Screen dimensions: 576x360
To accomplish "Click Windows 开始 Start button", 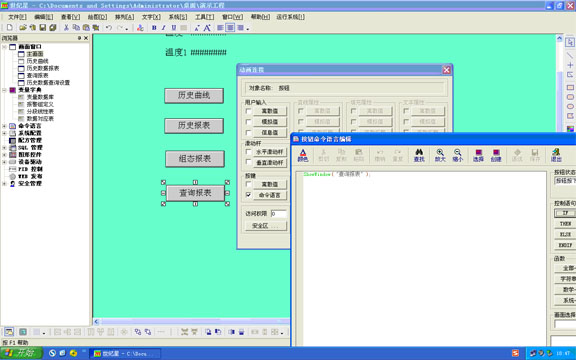I will [x=21, y=353].
